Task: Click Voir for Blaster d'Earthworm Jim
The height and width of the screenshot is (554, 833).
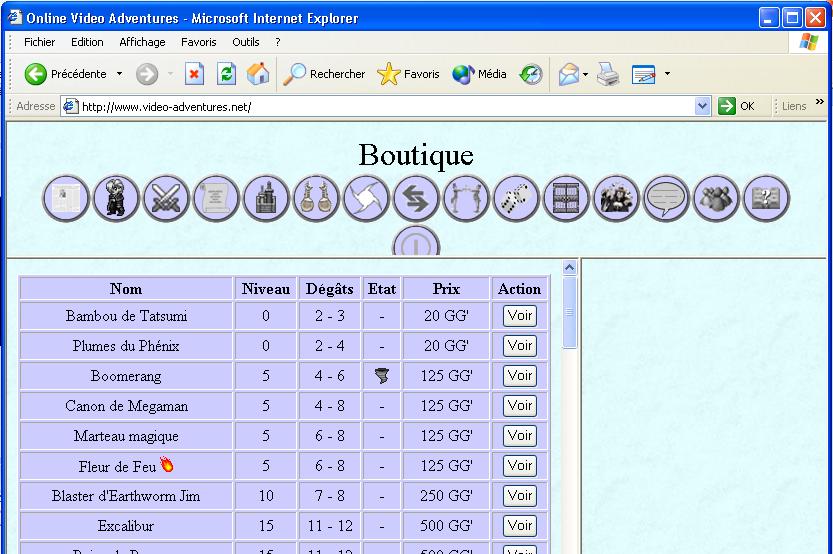Action: (x=520, y=496)
